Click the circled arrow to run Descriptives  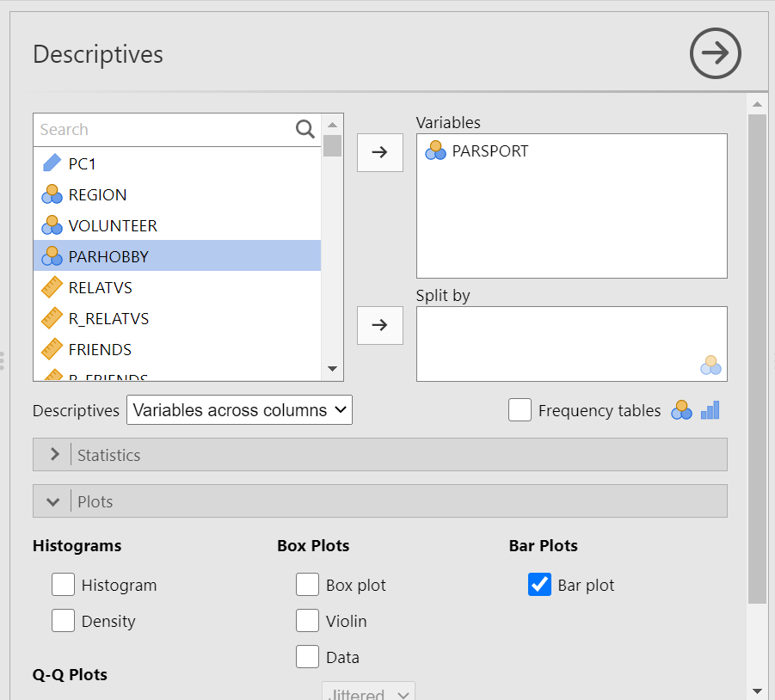click(715, 53)
